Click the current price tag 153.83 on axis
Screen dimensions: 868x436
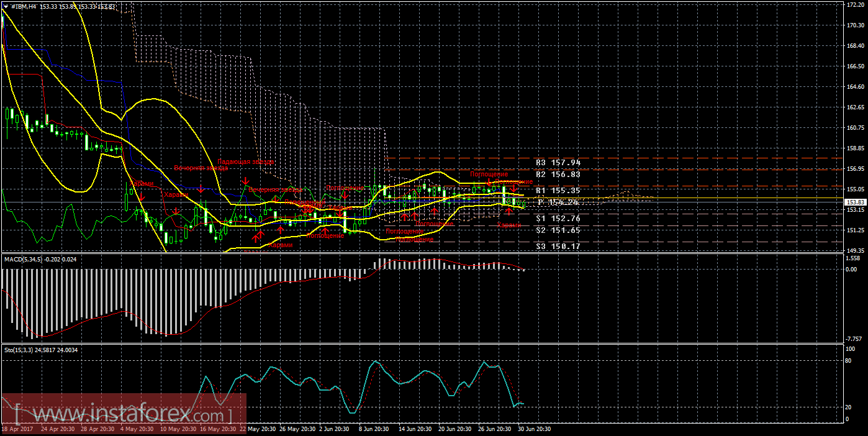pos(856,202)
